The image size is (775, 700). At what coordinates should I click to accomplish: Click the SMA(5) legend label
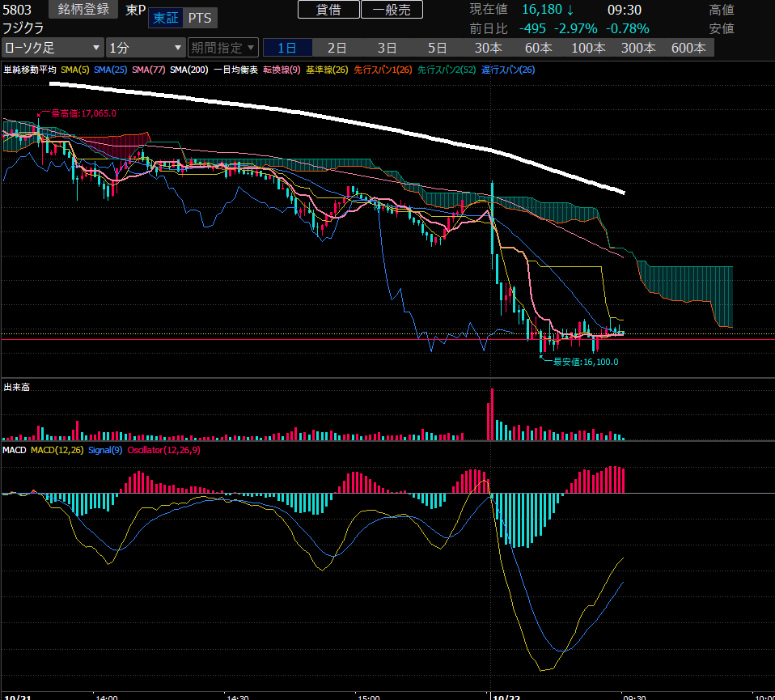(x=74, y=70)
